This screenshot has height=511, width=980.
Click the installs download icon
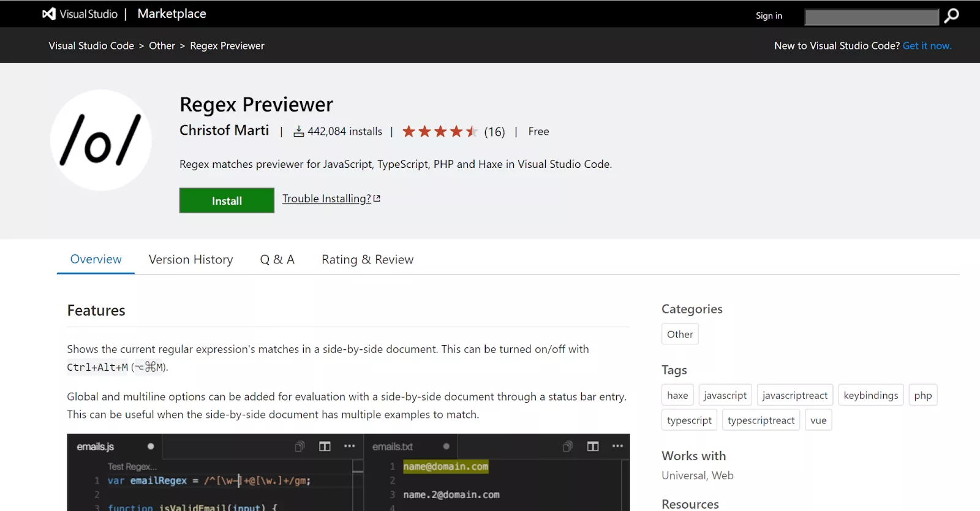coord(298,132)
